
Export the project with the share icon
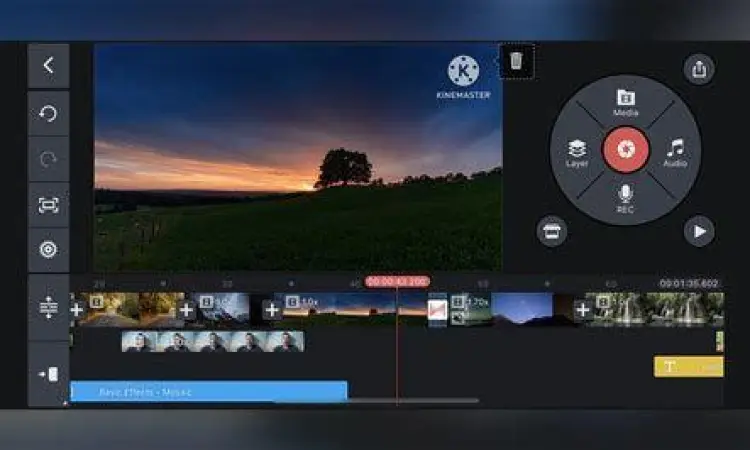[699, 69]
